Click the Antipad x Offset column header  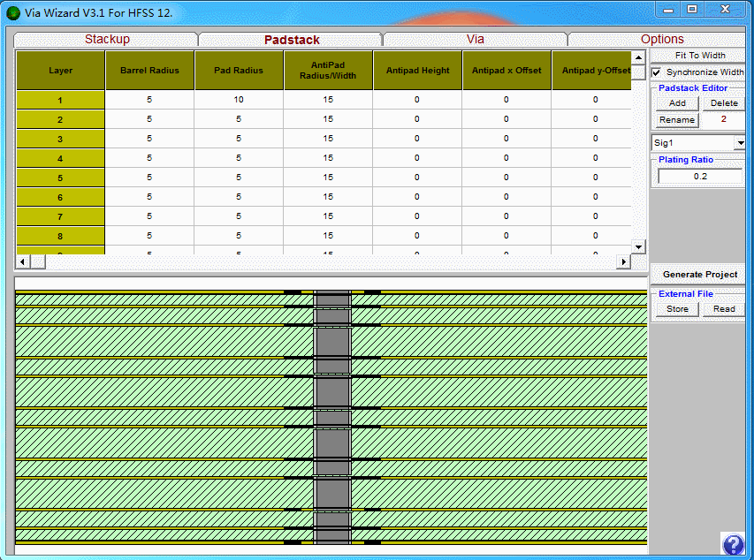pyautogui.click(x=506, y=70)
